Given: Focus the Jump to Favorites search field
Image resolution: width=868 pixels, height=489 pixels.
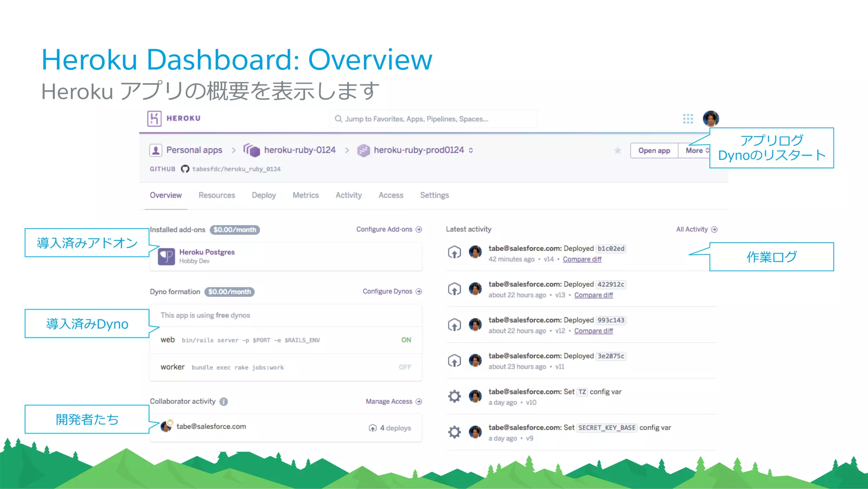Looking at the screenshot, I should click(x=434, y=119).
